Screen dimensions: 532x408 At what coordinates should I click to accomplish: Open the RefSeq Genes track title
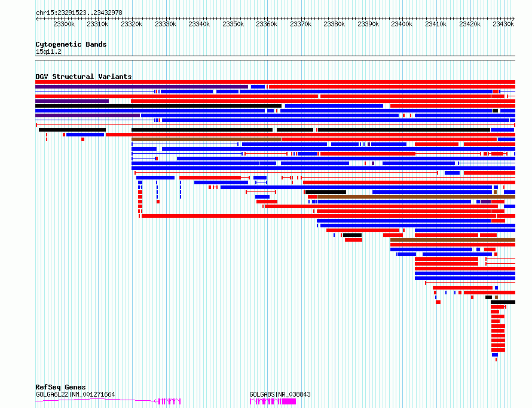click(60, 387)
